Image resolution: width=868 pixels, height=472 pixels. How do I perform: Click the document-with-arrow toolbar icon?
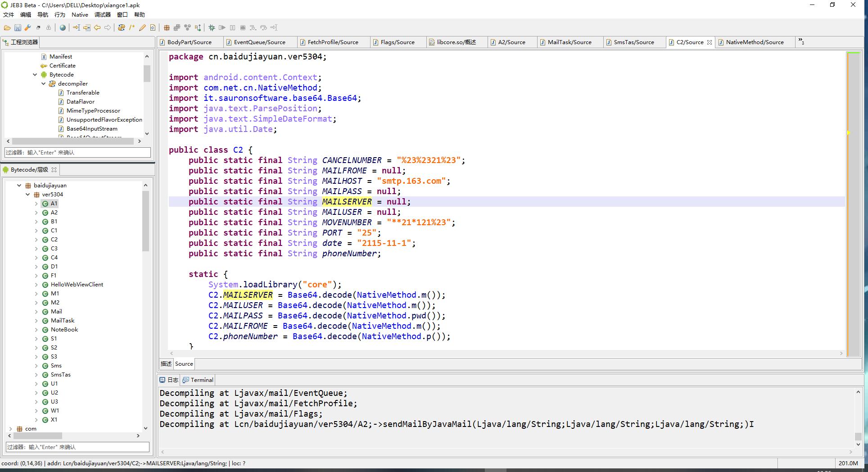click(153, 28)
